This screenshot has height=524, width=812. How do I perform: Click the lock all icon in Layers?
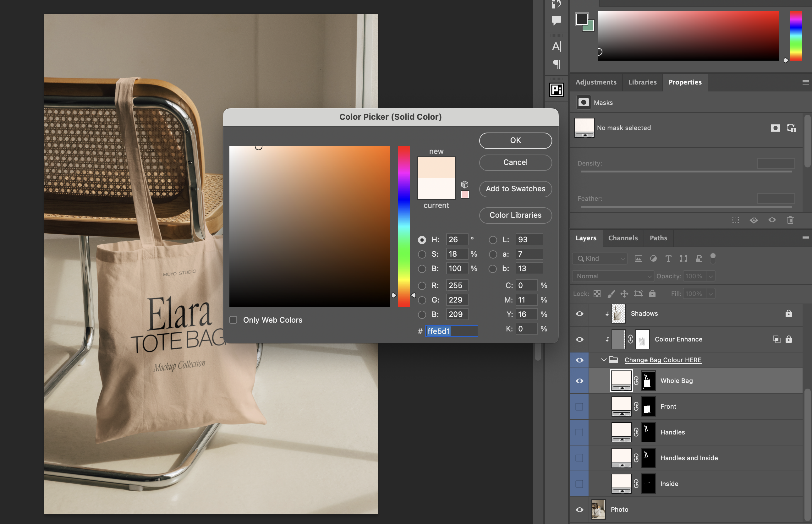click(x=652, y=294)
